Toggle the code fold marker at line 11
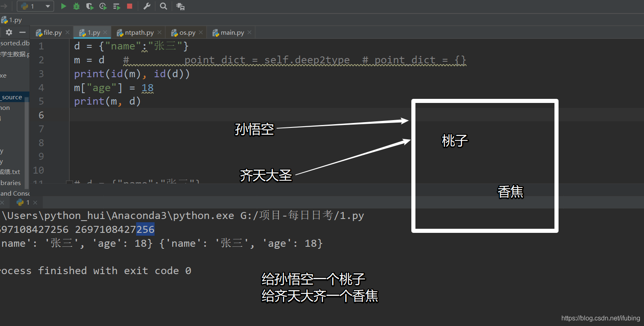Image resolution: width=644 pixels, height=326 pixels. pos(69,182)
